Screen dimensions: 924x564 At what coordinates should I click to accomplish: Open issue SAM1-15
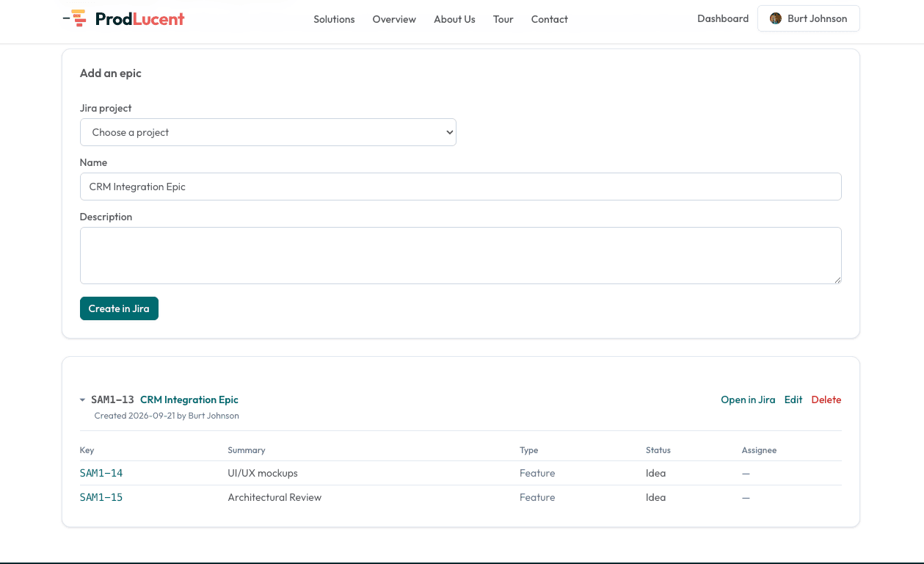(101, 497)
